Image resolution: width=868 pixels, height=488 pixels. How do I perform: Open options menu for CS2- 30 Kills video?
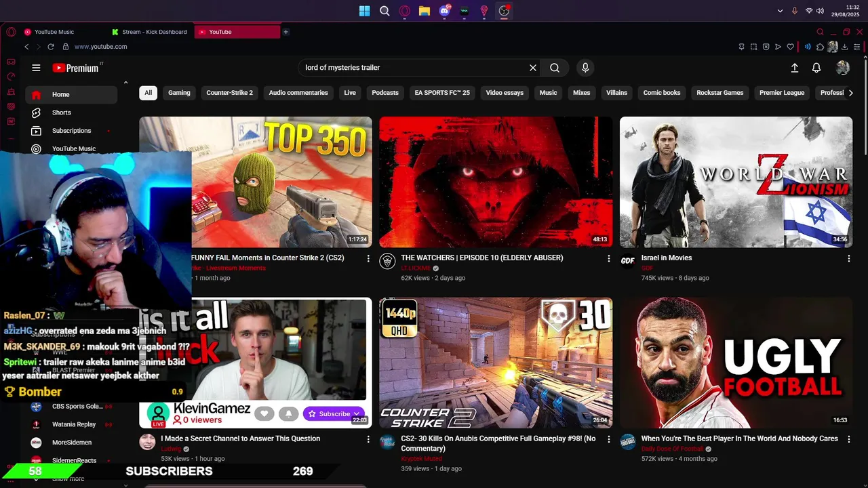[608, 439]
